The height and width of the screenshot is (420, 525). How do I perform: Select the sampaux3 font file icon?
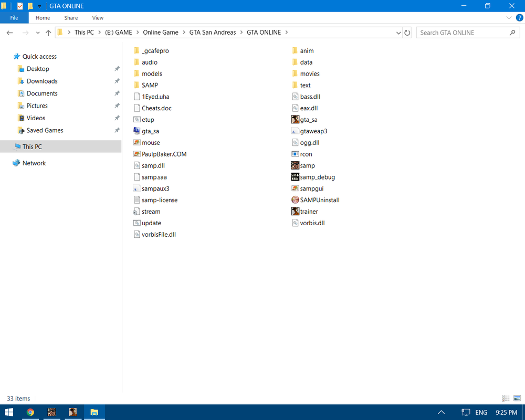[x=136, y=188]
